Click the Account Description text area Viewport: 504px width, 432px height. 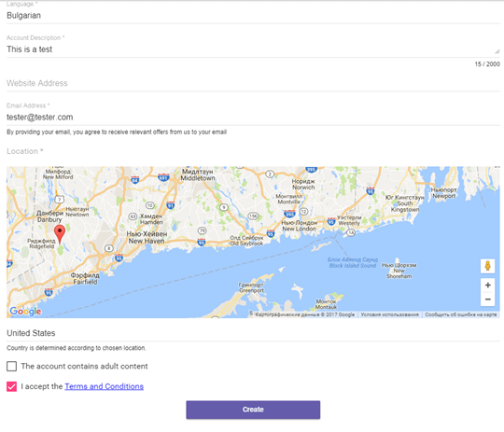253,49
